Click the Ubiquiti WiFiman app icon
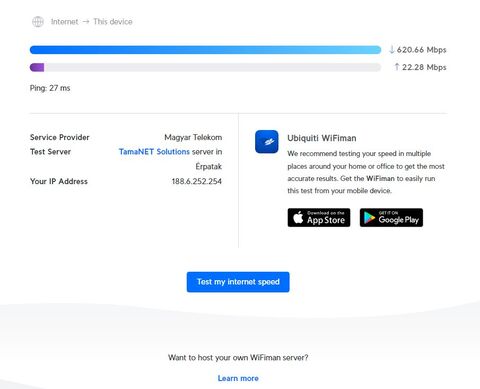 click(267, 142)
